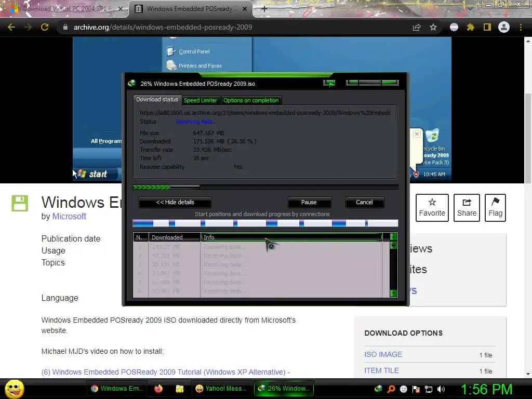Click the screenshot preview Start button
This screenshot has height=399, width=532.
[x=95, y=174]
